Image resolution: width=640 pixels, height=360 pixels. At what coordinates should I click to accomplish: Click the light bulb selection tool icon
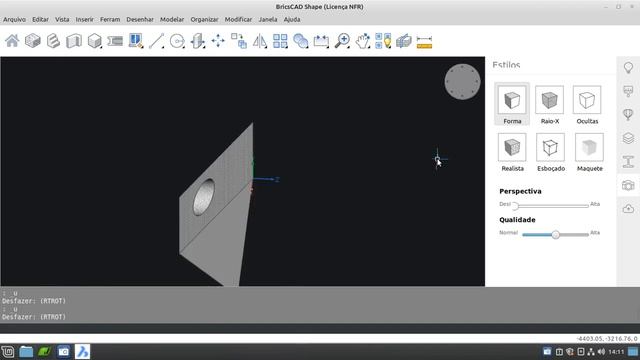383,41
